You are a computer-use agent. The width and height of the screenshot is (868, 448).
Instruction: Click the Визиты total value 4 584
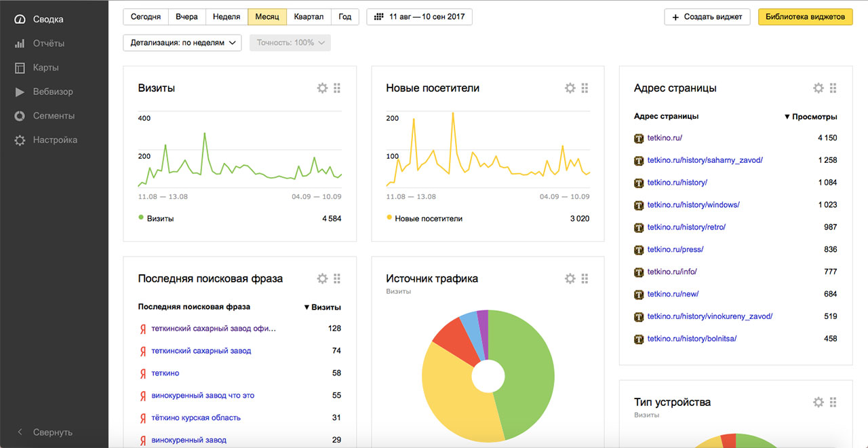[x=332, y=219]
